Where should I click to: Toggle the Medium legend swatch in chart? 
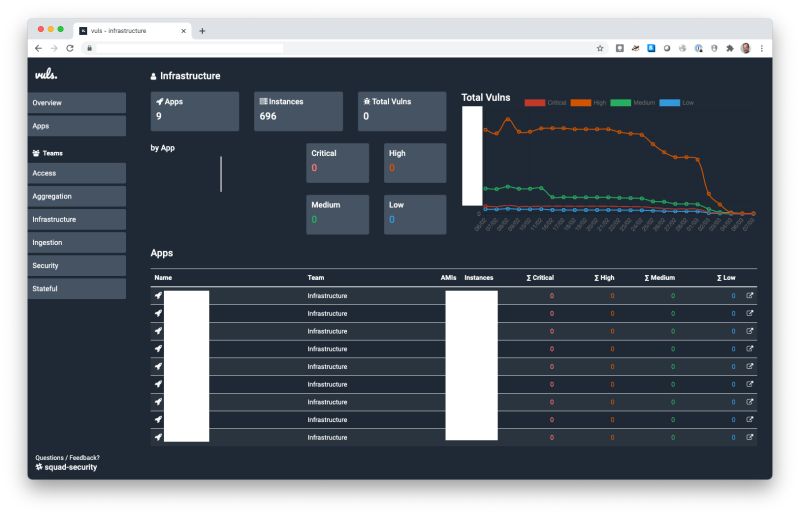[x=620, y=103]
